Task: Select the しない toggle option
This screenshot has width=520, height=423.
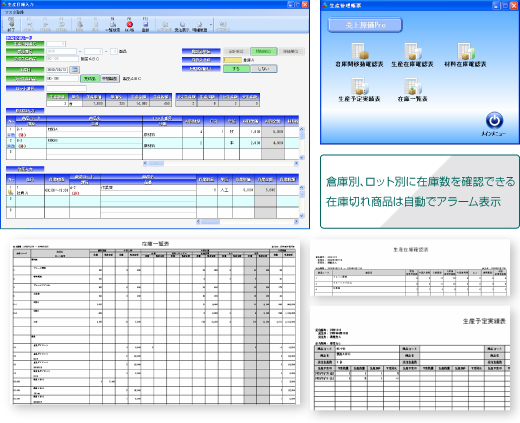Action: (x=264, y=69)
